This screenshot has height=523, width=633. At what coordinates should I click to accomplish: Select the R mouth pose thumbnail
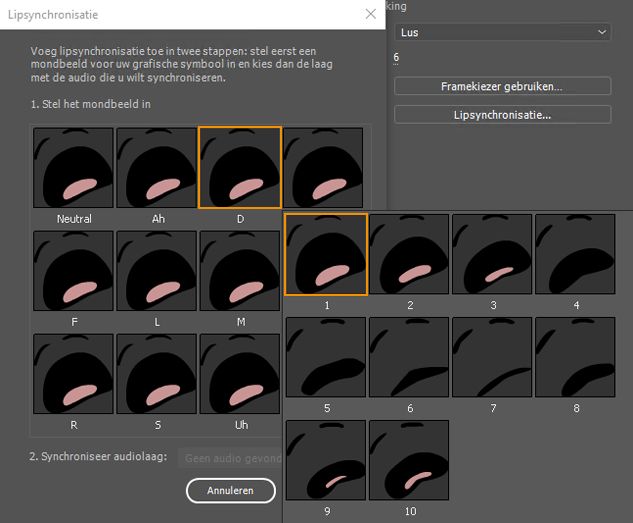(x=73, y=374)
